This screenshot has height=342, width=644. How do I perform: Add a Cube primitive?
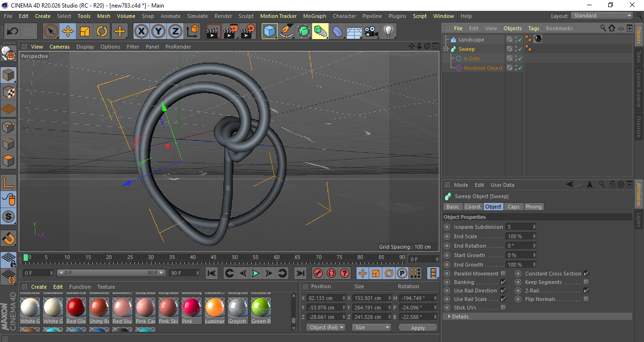[270, 32]
